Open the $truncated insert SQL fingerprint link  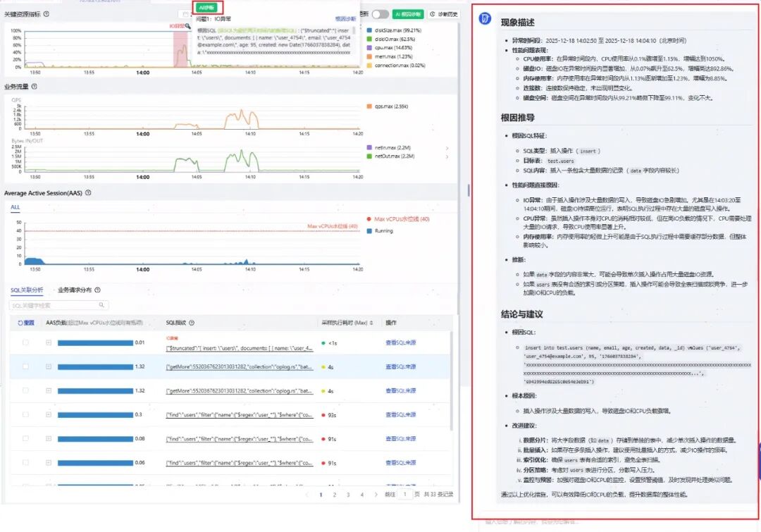pos(239,348)
